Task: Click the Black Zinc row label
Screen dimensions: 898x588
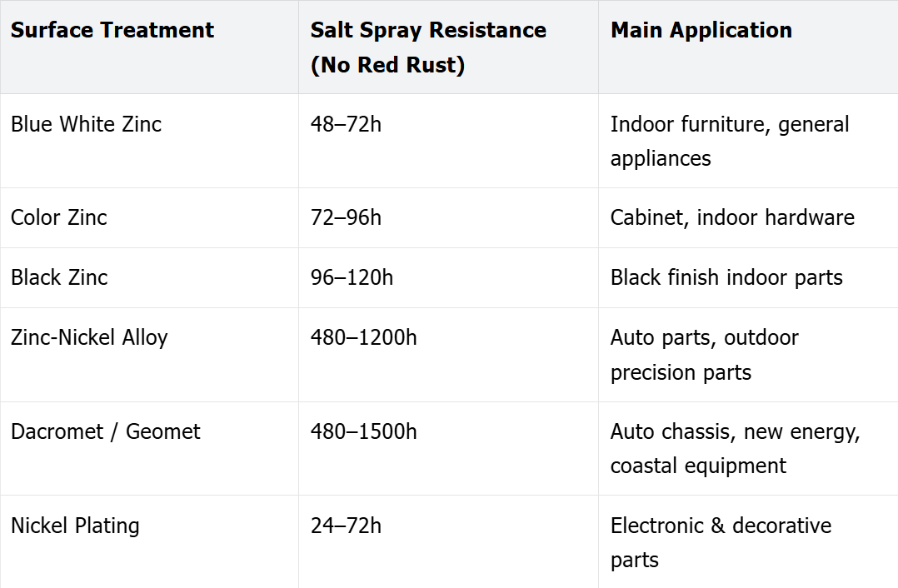Action: tap(59, 277)
